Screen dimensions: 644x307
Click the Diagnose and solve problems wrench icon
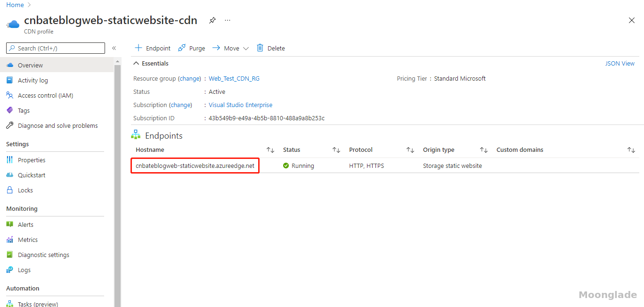tap(10, 125)
